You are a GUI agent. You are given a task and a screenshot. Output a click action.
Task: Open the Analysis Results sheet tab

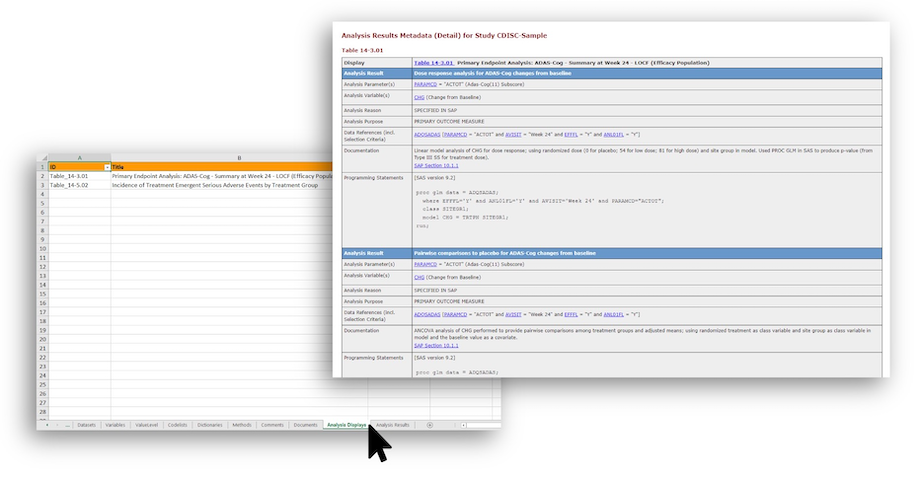click(393, 425)
